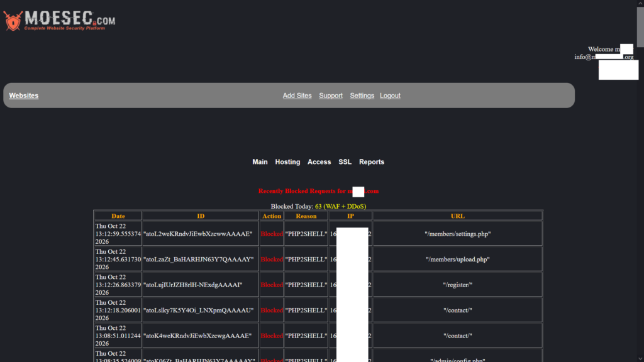
Task: Select URL "/members/settings.php" cell
Action: (x=458, y=234)
